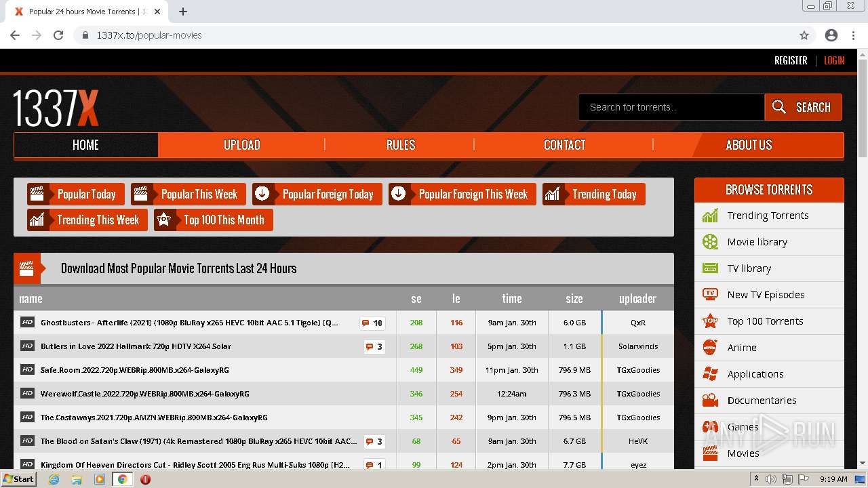Click the REGISTER link
Screen dimensions: 868x488
coord(791,60)
